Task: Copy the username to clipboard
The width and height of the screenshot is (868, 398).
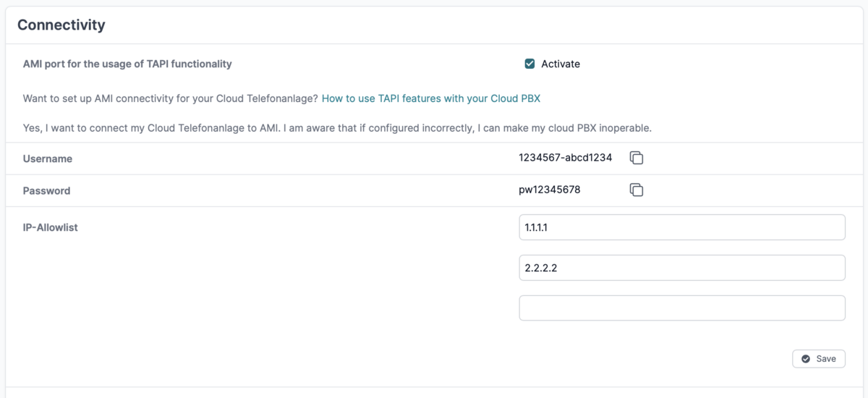Action: pyautogui.click(x=637, y=158)
